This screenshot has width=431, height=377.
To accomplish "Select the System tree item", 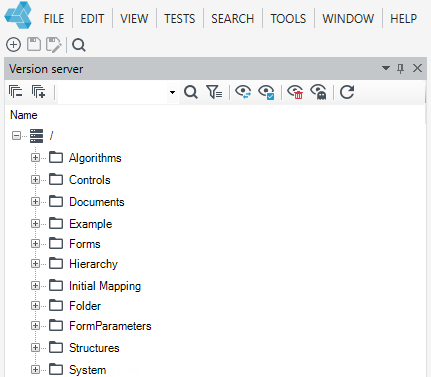I will click(87, 370).
